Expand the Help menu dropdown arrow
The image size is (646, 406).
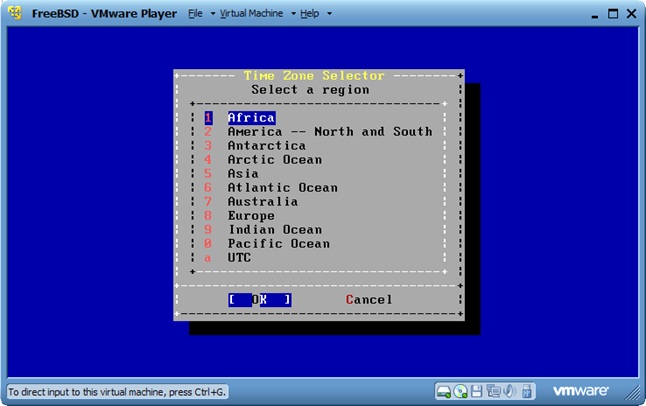click(329, 14)
